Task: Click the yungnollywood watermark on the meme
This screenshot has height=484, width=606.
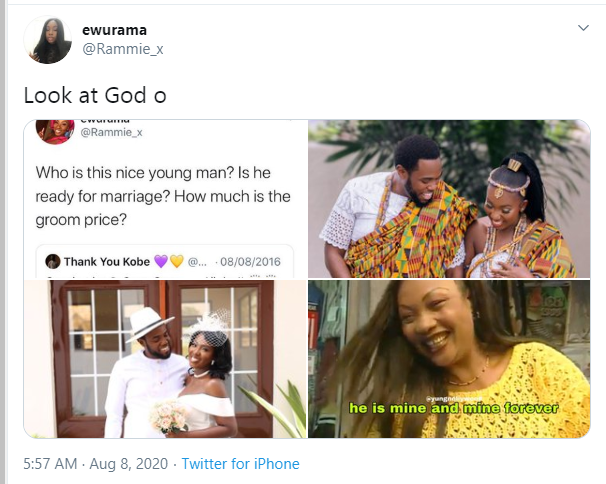Action: [454, 398]
